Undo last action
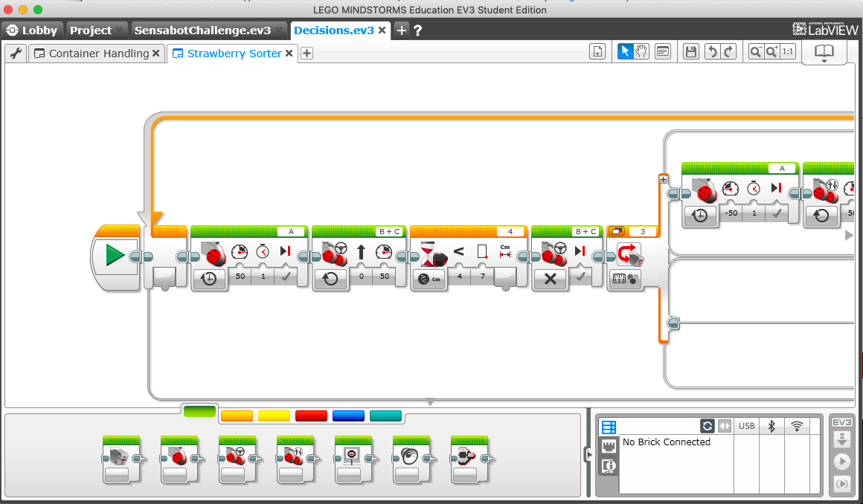This screenshot has height=504, width=863. [713, 52]
